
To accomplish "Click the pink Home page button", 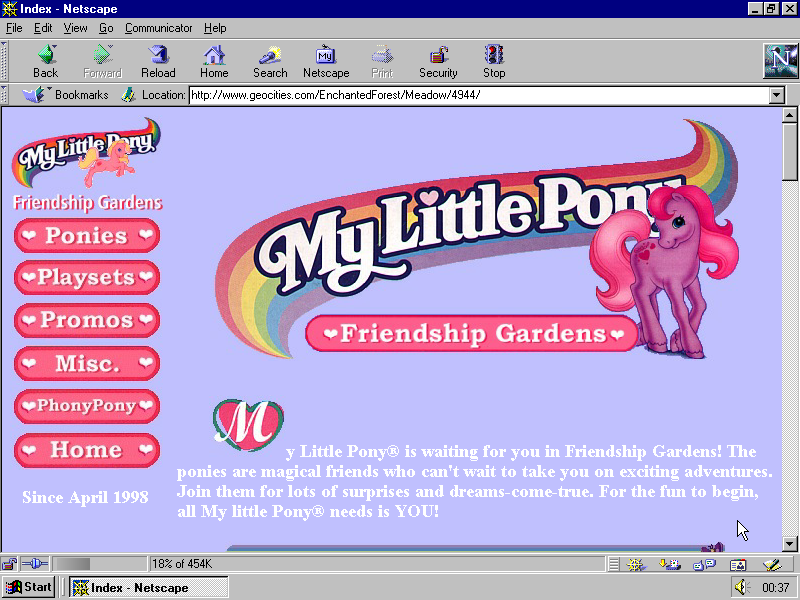I will pyautogui.click(x=87, y=450).
